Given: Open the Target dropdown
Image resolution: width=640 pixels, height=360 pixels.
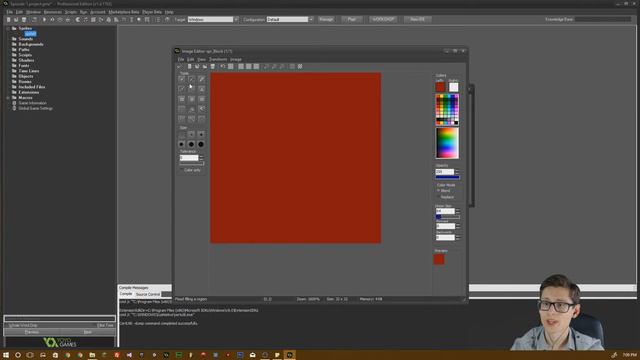Looking at the screenshot, I should 236,19.
